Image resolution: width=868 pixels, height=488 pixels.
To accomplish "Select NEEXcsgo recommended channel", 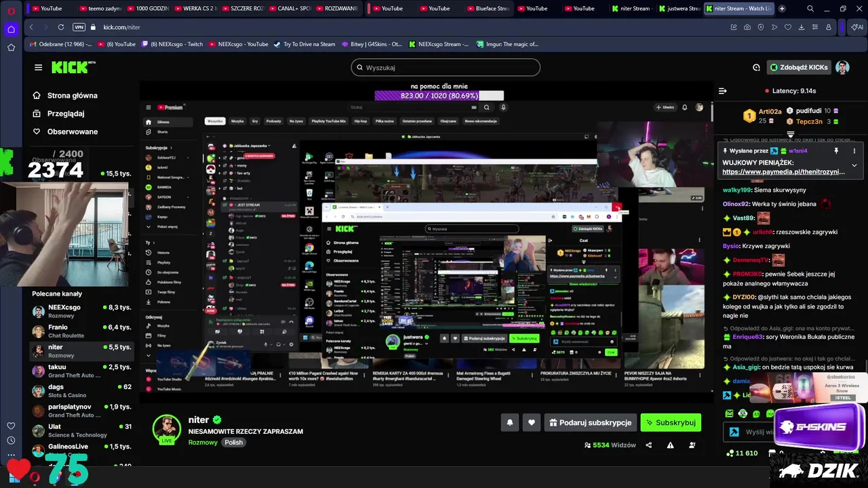I will [81, 310].
